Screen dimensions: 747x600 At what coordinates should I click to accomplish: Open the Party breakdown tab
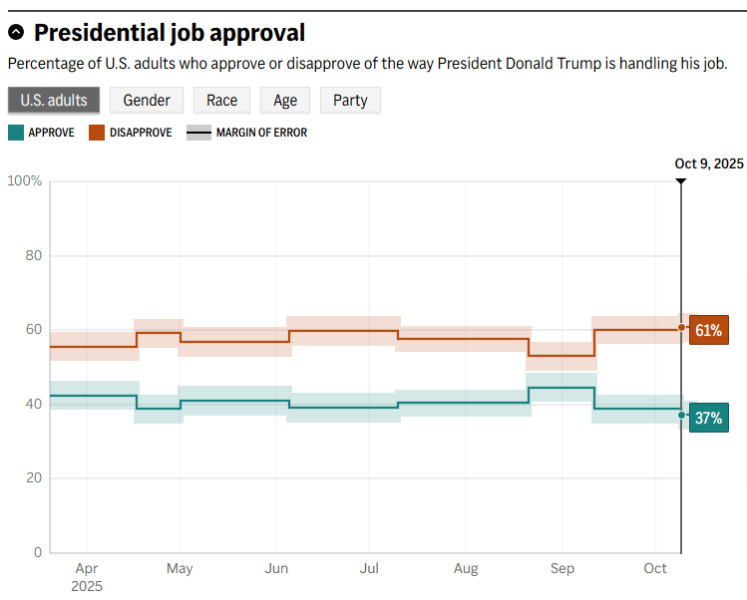point(350,100)
